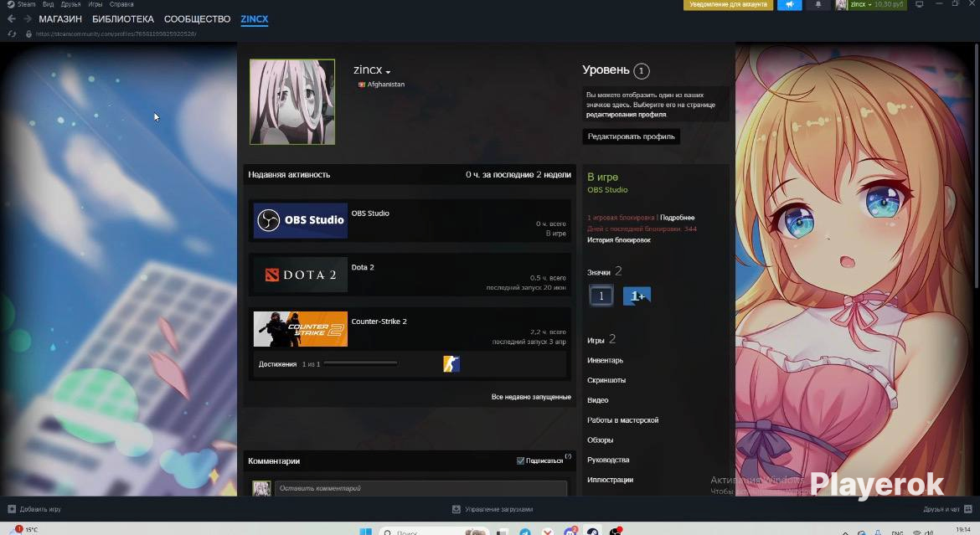This screenshot has width=980, height=535.
Task: Go to the СООБЩЕСТВО tab
Action: [x=197, y=19]
